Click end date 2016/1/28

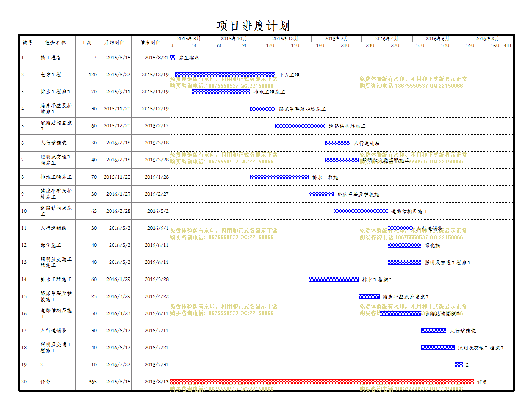[156, 177]
